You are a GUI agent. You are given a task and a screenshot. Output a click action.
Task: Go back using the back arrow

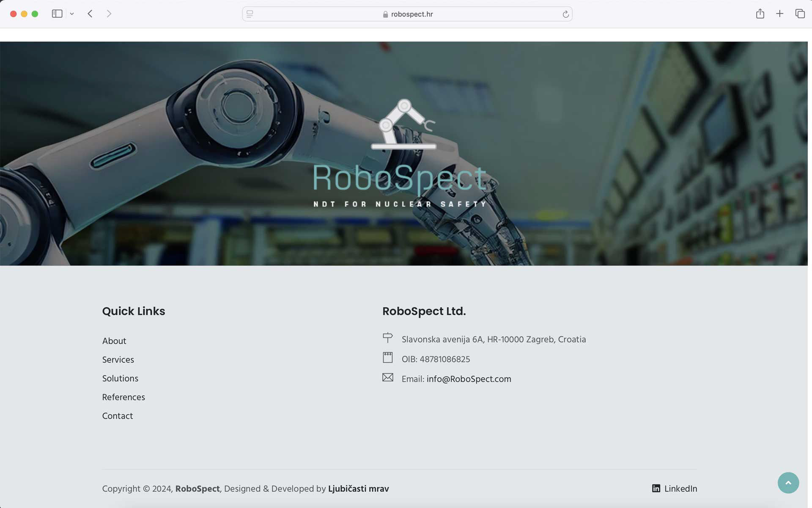(90, 14)
